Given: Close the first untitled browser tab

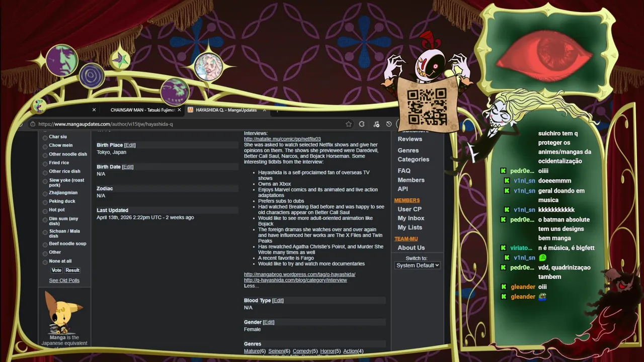Looking at the screenshot, I should [94, 110].
